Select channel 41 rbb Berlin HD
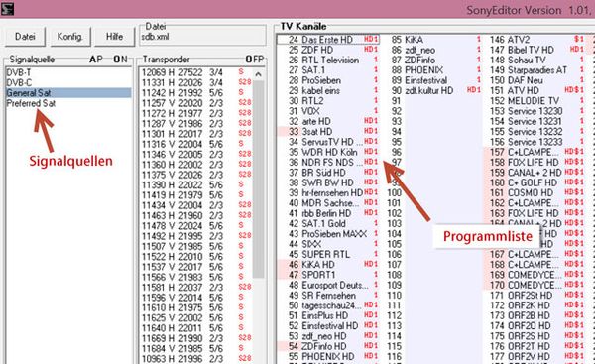This screenshot has height=364, width=595. (328, 213)
